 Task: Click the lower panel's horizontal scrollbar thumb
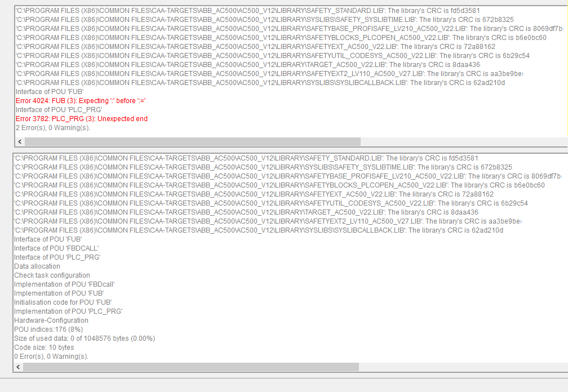(190, 367)
